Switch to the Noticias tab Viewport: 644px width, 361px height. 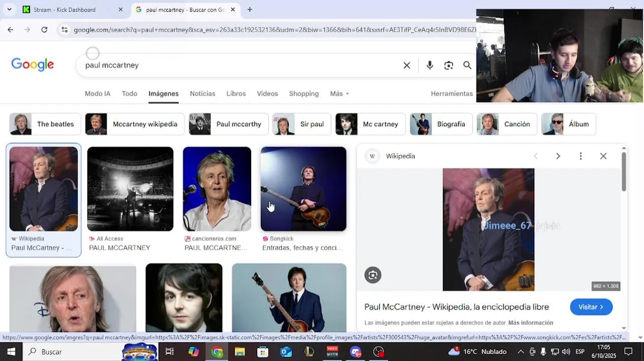203,94
